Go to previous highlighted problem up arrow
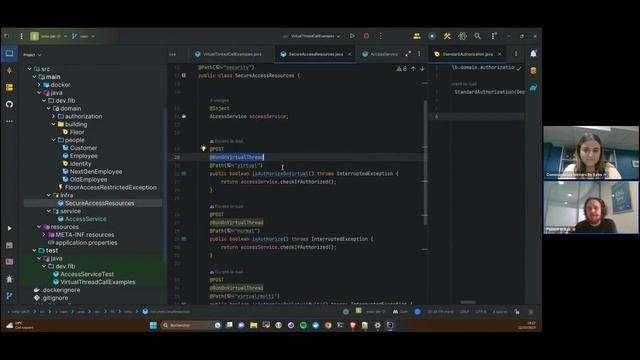Viewport: 640px width, 360px height. click(413, 69)
